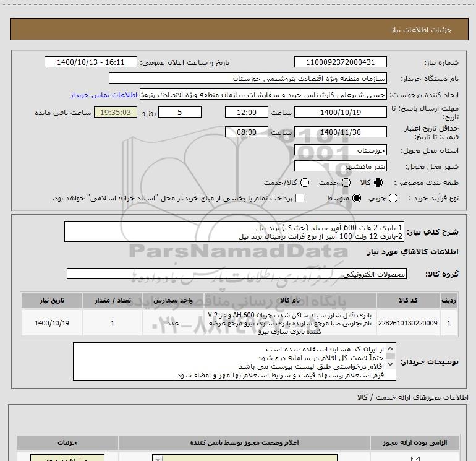Select battery product name cell in table
476x461 pixels.
pos(290,323)
